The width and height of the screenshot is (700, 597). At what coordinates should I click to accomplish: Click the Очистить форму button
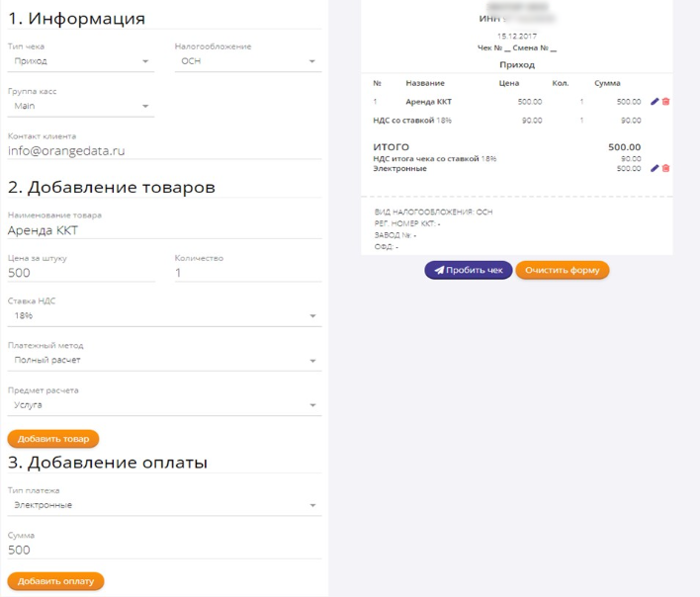[x=562, y=270]
